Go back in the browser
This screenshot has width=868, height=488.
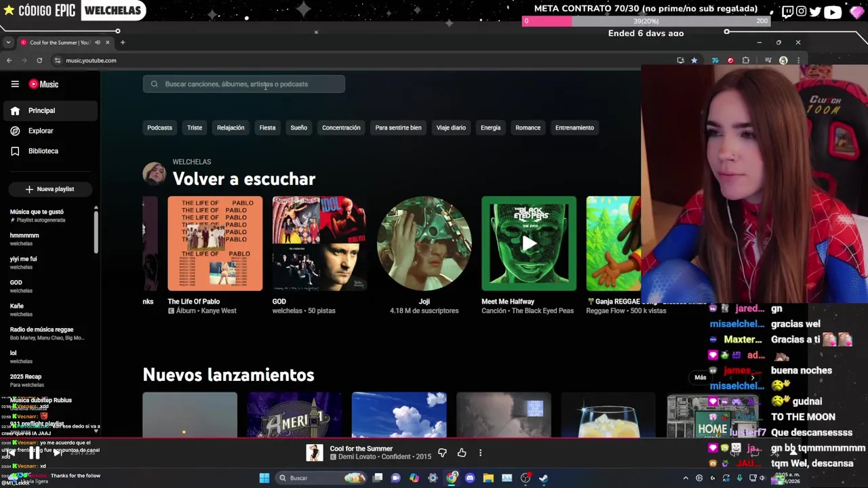[9, 60]
